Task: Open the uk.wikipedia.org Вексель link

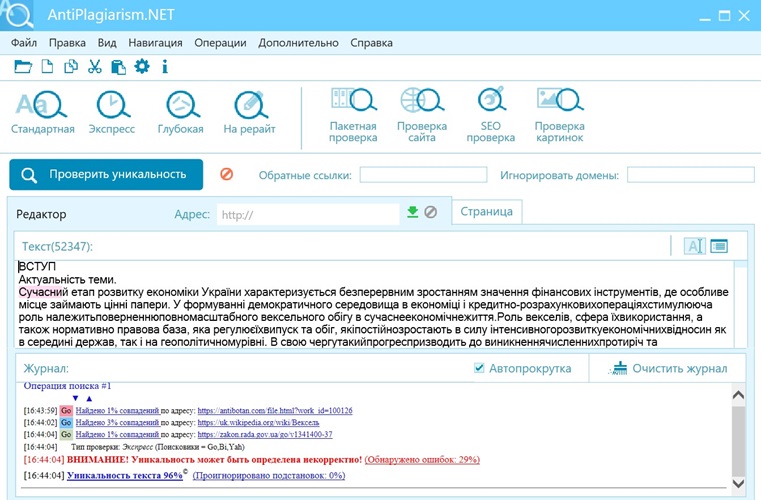Action: [258, 423]
